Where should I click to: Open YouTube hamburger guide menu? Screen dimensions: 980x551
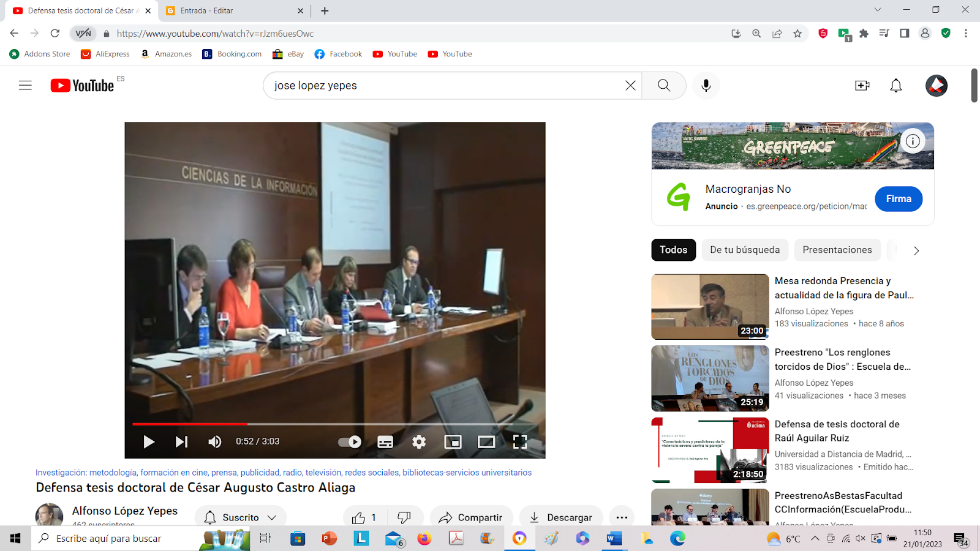point(25,86)
